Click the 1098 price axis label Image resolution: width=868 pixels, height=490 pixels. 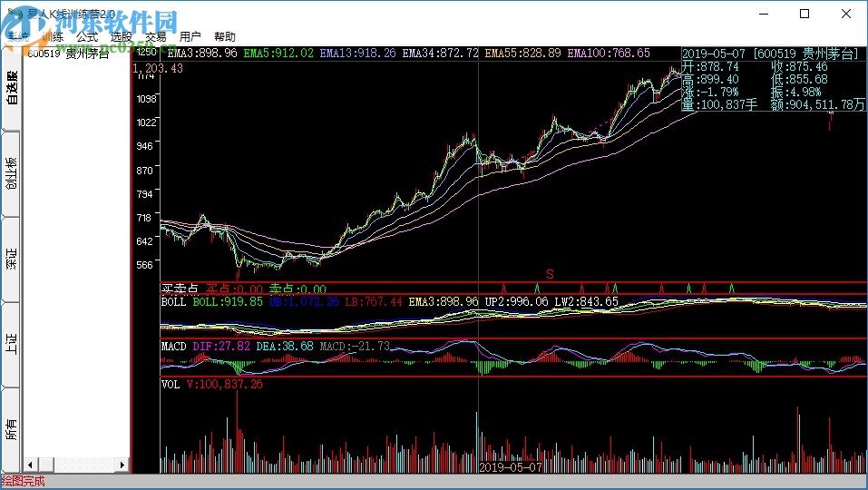pyautogui.click(x=147, y=99)
